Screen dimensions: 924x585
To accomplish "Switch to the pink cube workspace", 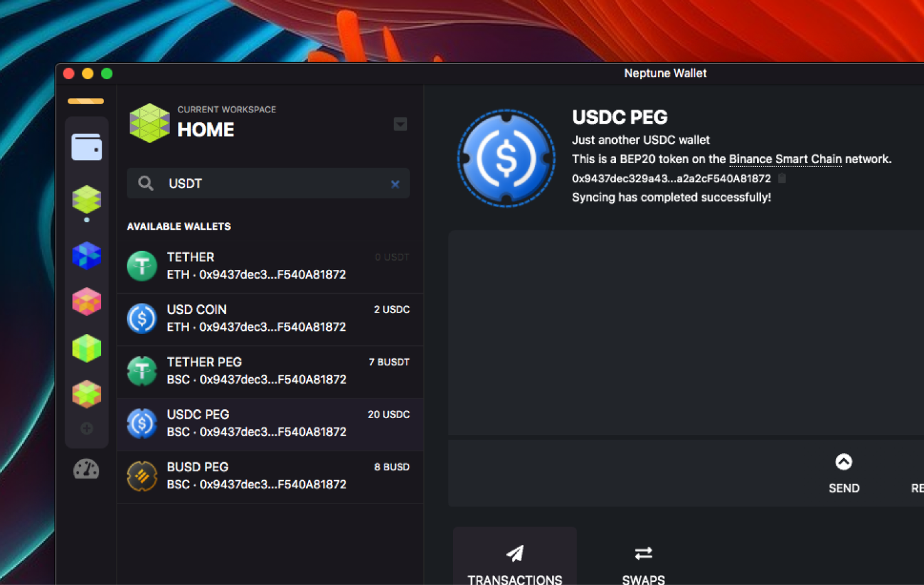I will click(87, 302).
